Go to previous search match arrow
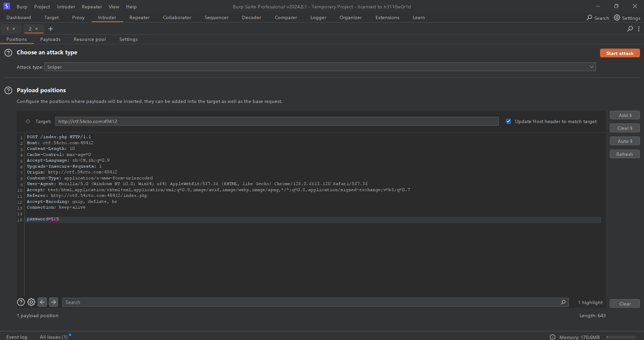 (x=42, y=302)
